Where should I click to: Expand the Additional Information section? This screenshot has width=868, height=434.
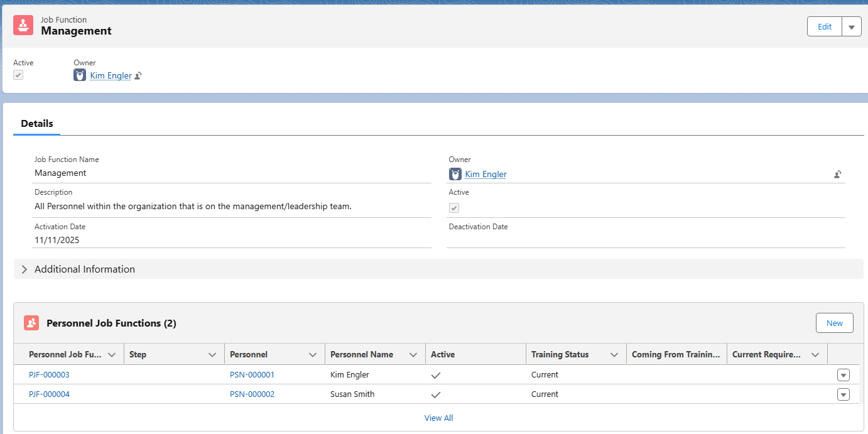pos(24,269)
